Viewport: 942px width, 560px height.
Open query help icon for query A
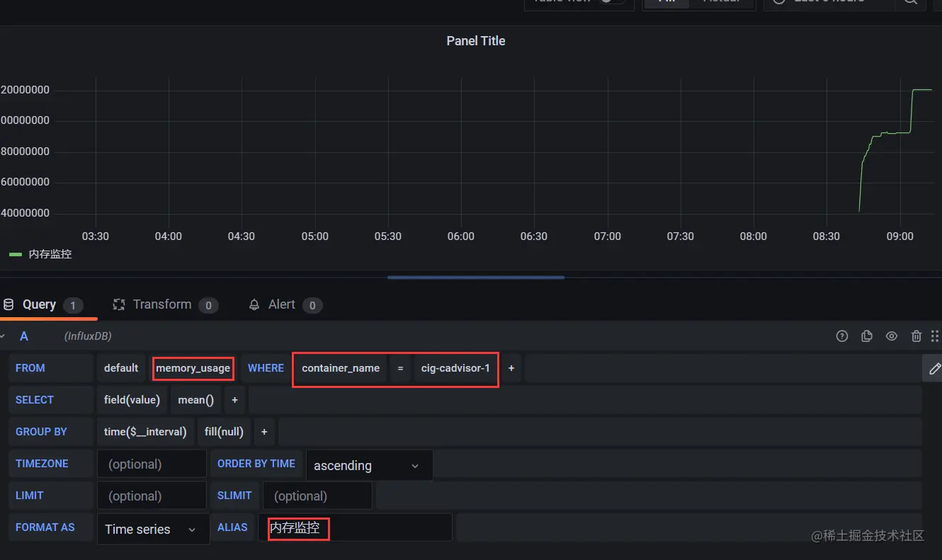(x=842, y=336)
